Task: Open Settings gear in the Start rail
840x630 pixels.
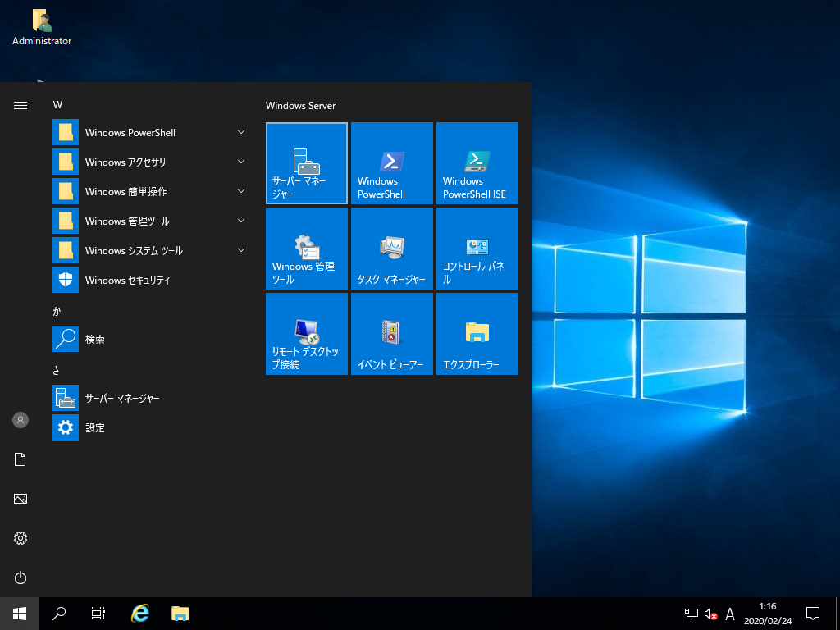Action: click(21, 538)
